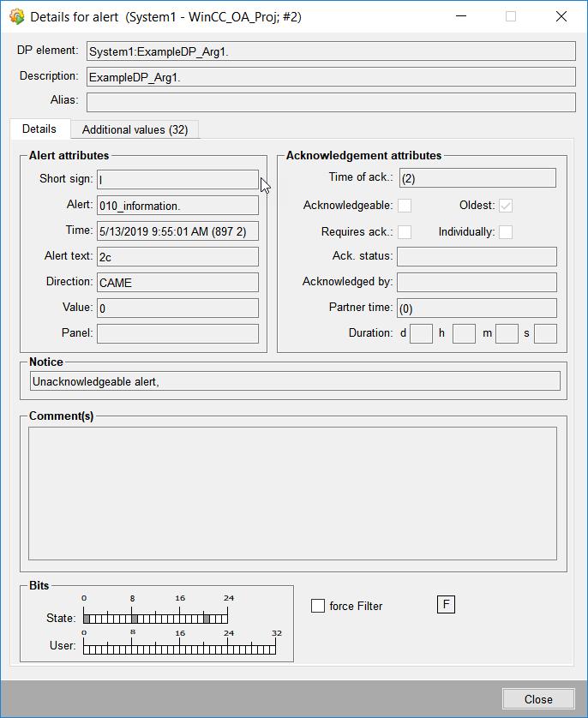
Task: Click the Close button at bottom
Action: coord(538,699)
